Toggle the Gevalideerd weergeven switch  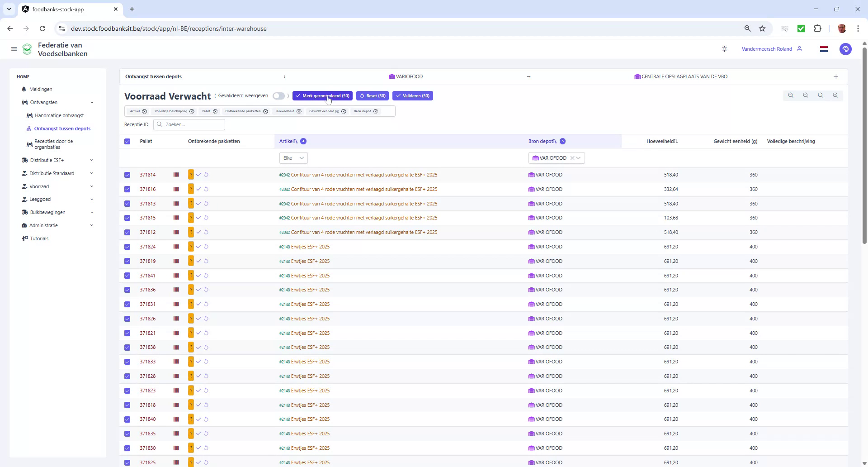[278, 95]
